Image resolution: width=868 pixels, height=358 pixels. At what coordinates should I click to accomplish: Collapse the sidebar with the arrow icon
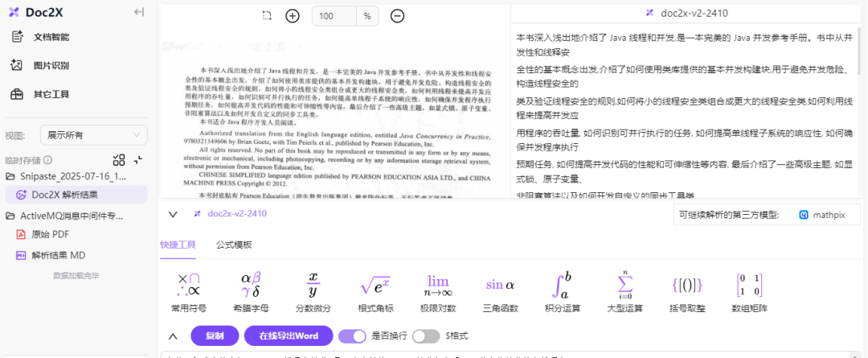139,12
